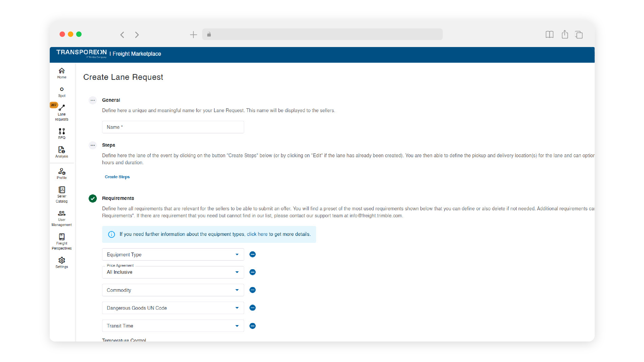This screenshot has width=644, height=362.
Task: Remove the Commodity requirement row
Action: [x=252, y=290]
